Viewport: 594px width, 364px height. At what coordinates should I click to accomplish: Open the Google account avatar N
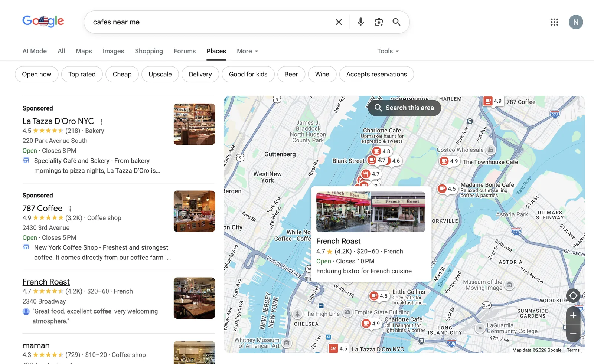coord(576,22)
